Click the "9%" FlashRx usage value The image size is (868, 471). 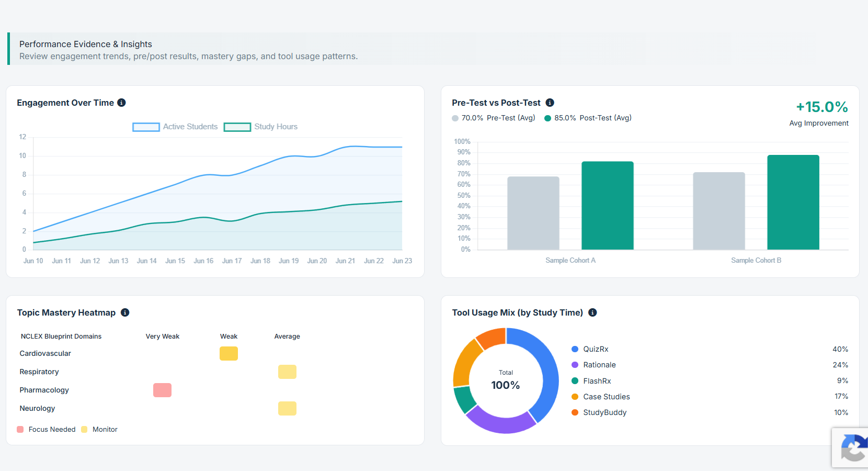click(842, 380)
